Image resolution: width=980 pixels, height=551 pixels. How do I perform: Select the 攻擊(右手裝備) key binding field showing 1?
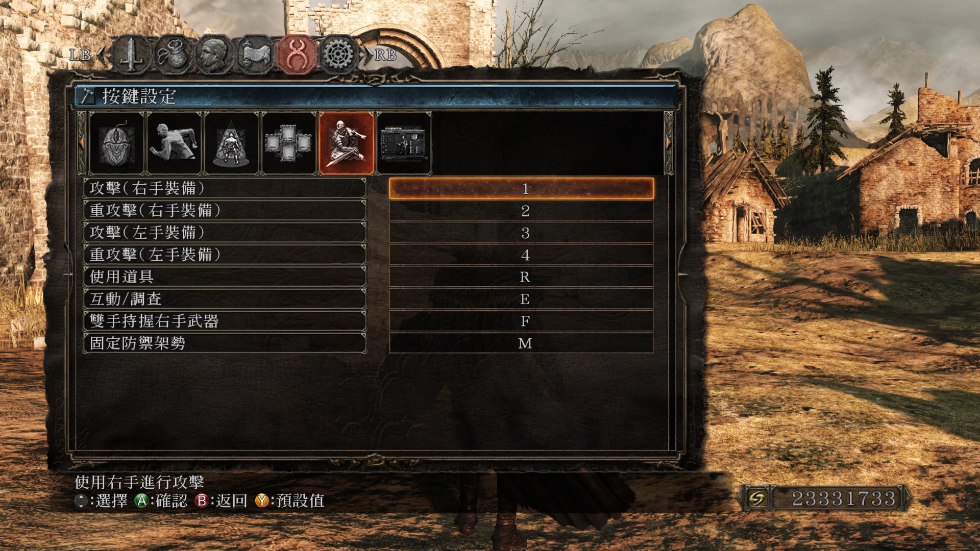click(x=521, y=188)
